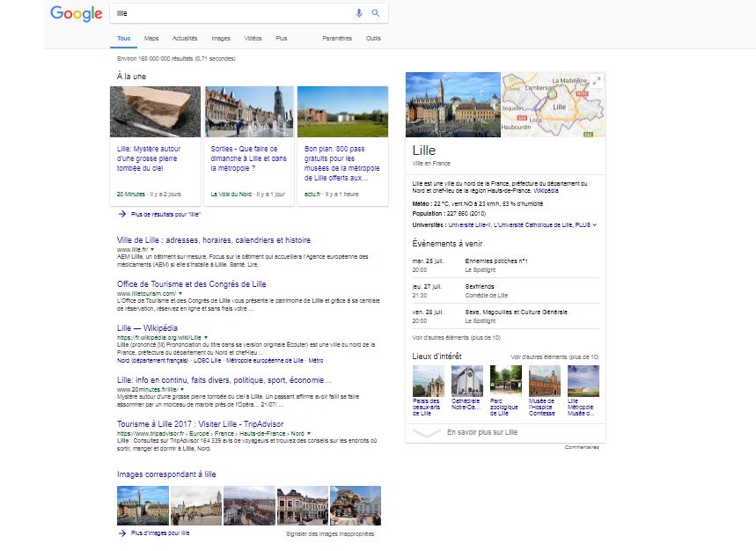Open Parc zoologique de Lille thumbnail

(506, 381)
